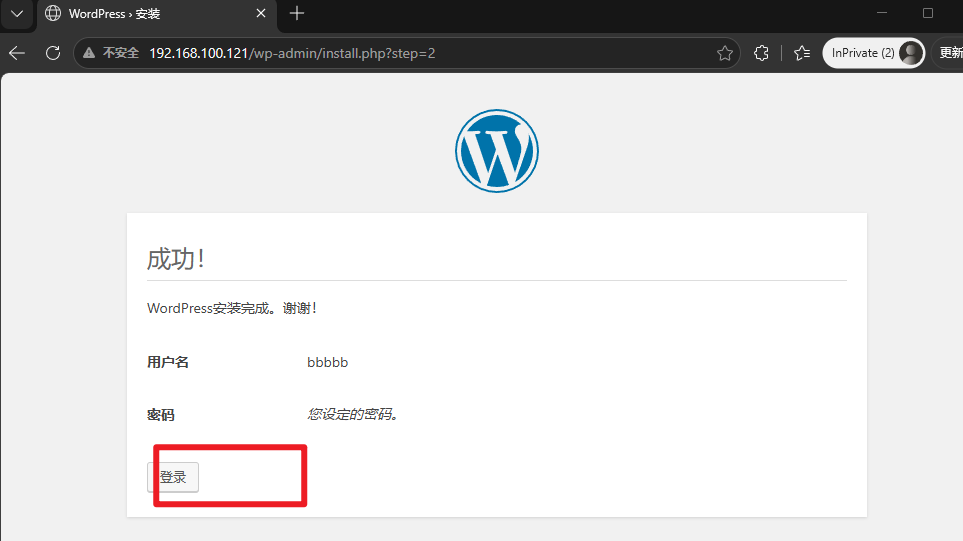The image size is (963, 541).
Task: Click the 成功! heading
Action: tap(176, 259)
